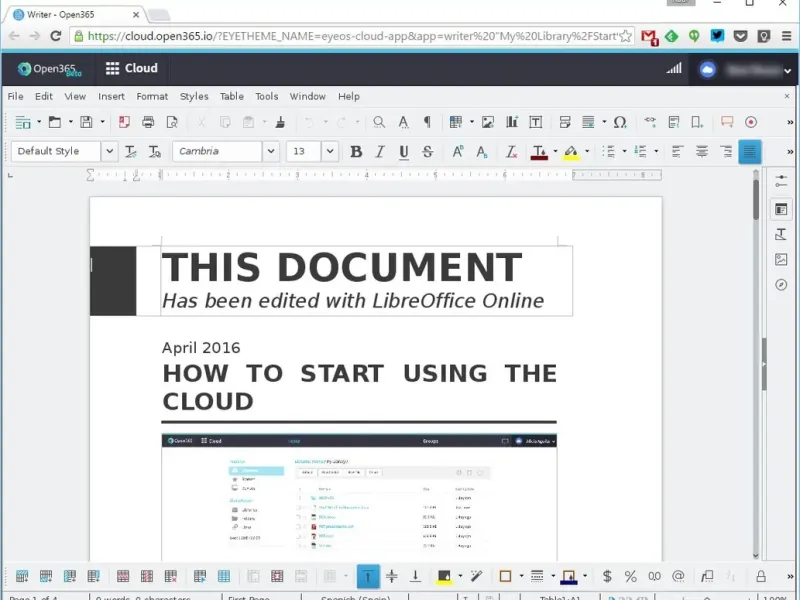Expand highlighting color dropdown arrow
800x600 pixels.
coord(587,152)
